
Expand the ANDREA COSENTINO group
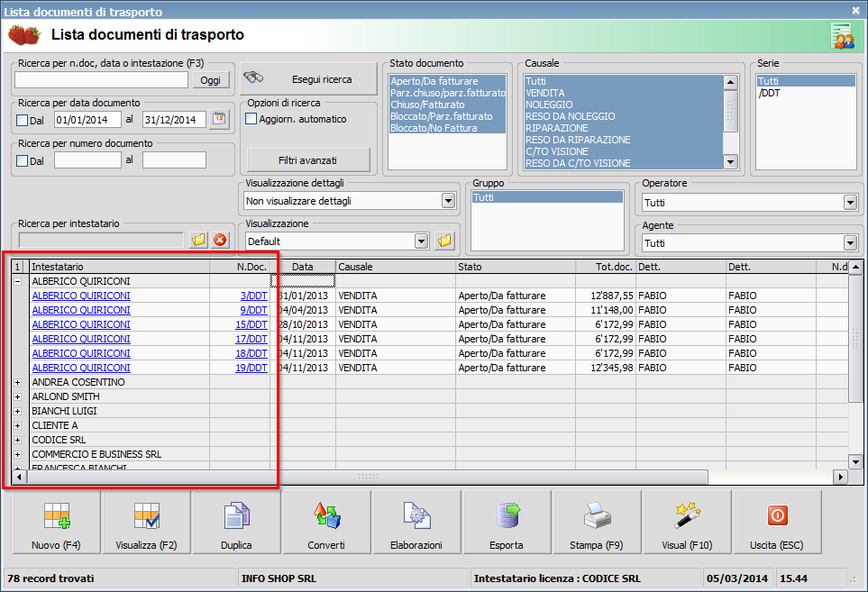point(18,382)
